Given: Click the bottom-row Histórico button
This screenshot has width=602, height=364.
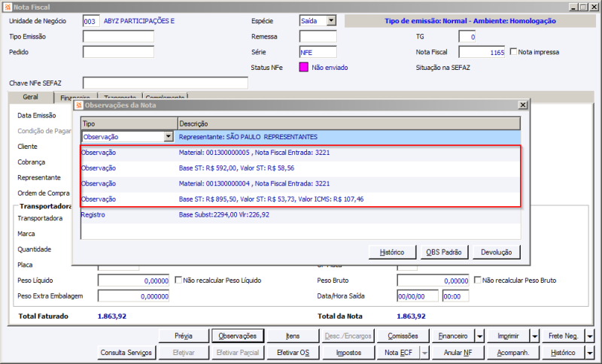Looking at the screenshot, I should tap(563, 353).
